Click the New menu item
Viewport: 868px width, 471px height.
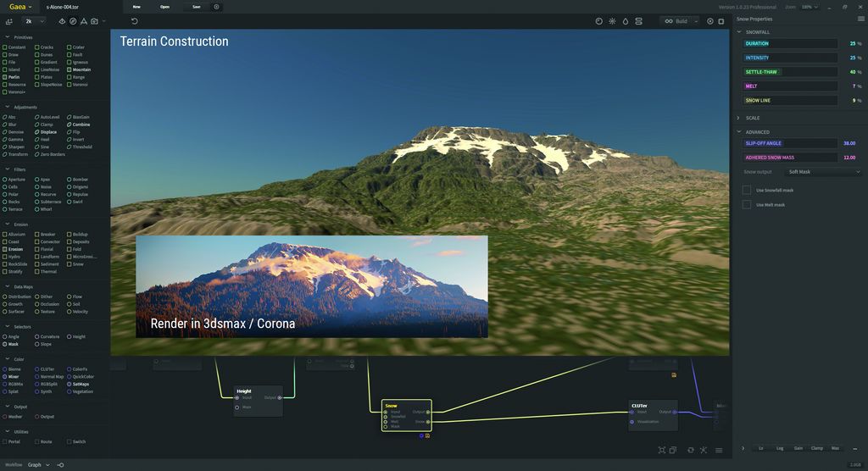(x=136, y=7)
